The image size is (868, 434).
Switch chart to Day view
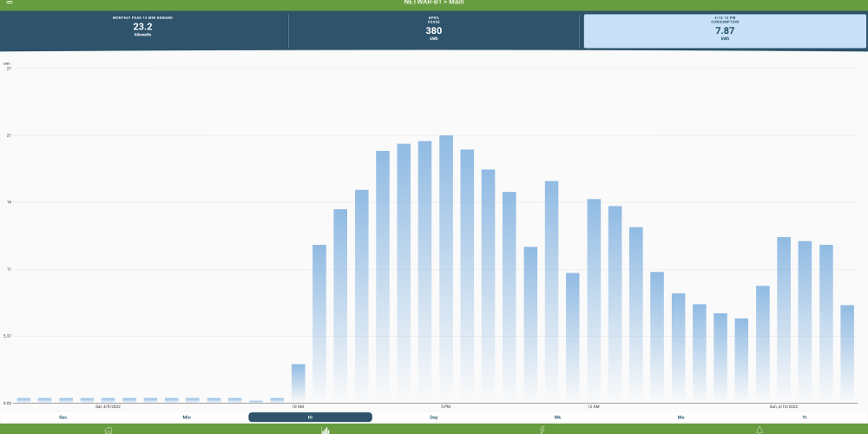click(x=433, y=418)
